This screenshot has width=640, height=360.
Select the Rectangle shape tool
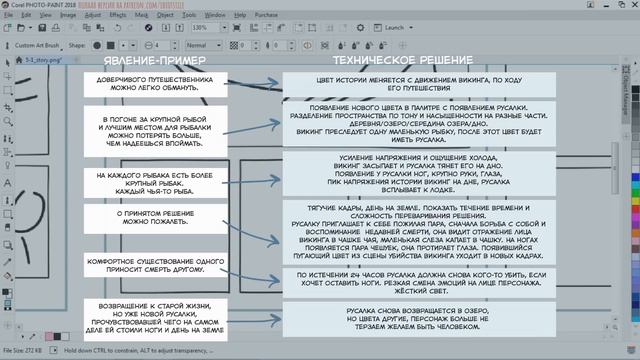pos(7,214)
